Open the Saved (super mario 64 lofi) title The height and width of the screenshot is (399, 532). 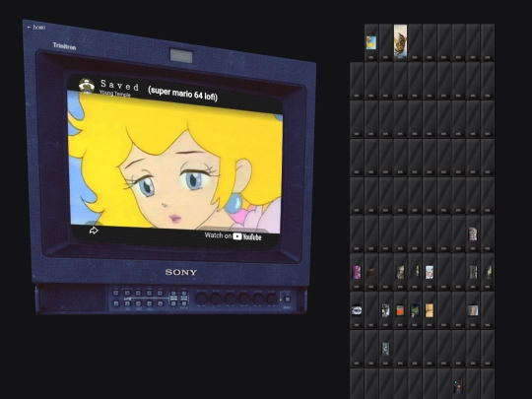point(159,90)
